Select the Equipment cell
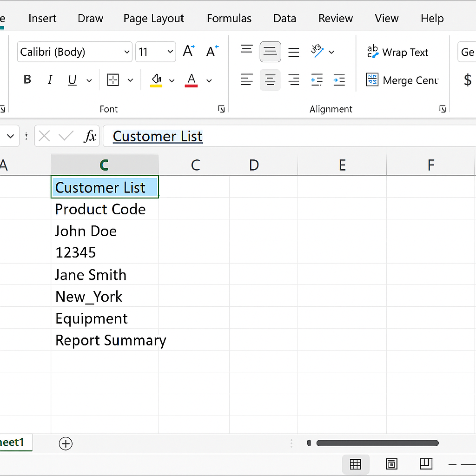476x476 pixels. point(105,318)
